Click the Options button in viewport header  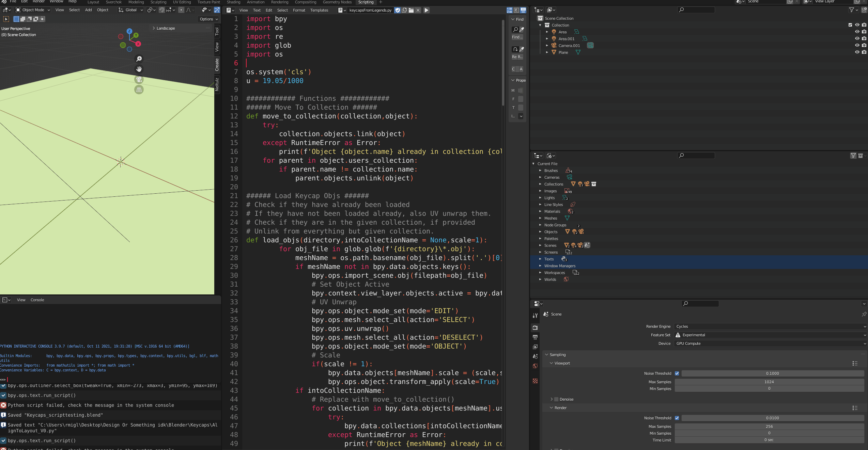pos(208,19)
